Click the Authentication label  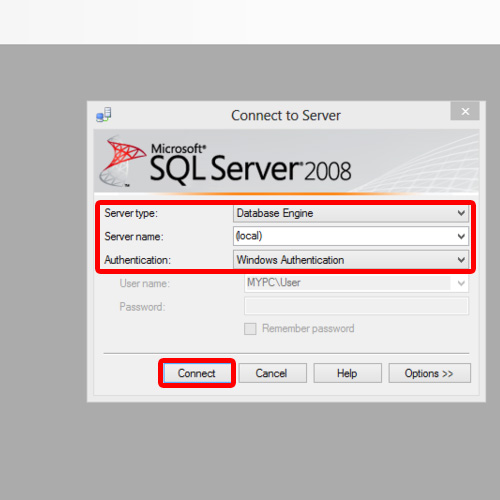click(x=137, y=260)
